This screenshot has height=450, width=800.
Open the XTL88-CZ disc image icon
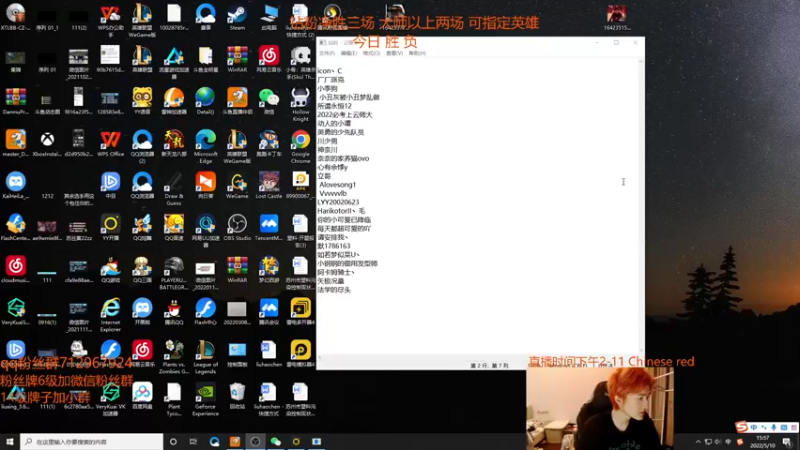(x=15, y=17)
